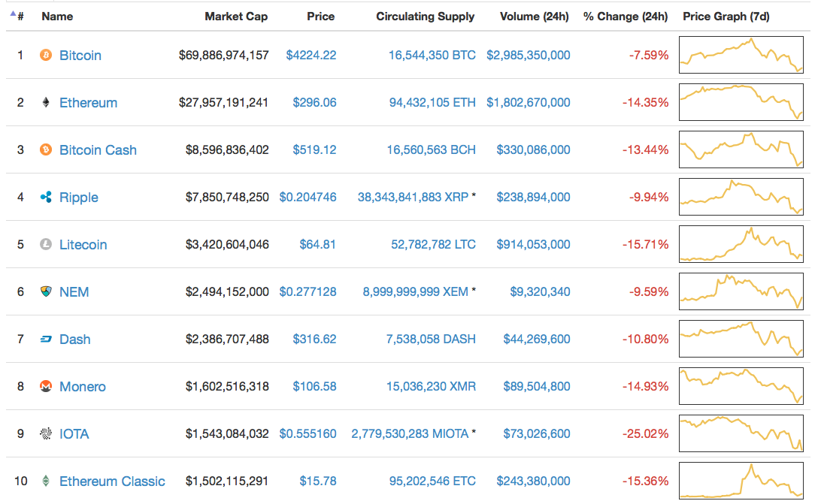Image resolution: width=821 pixels, height=504 pixels.
Task: Click the Litecoin logo icon
Action: pyautogui.click(x=46, y=245)
